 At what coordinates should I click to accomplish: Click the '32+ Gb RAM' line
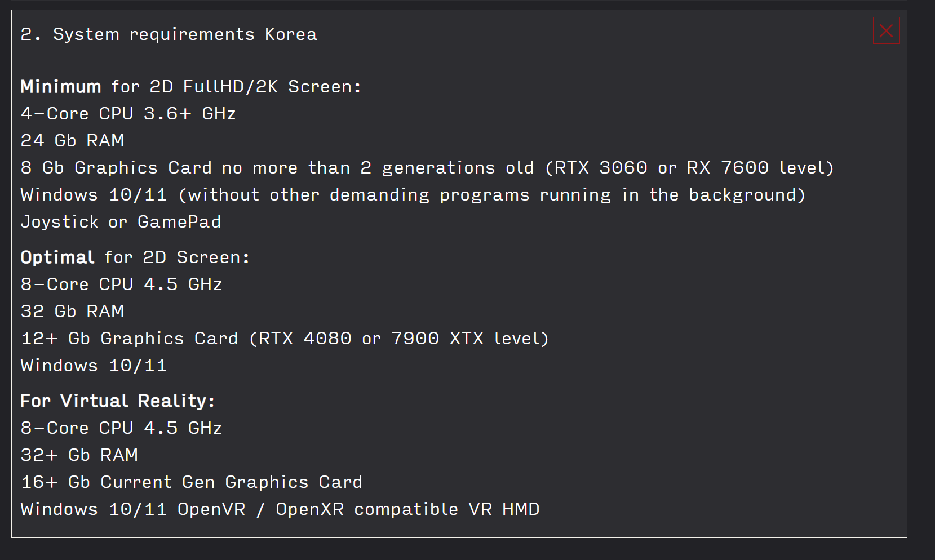pos(79,455)
